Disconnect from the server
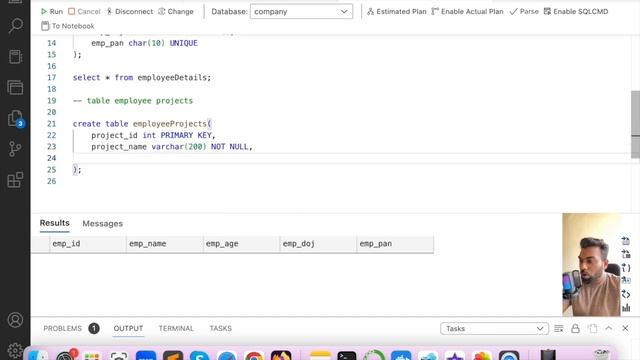Screen dimensions: 640x360 pos(129,11)
